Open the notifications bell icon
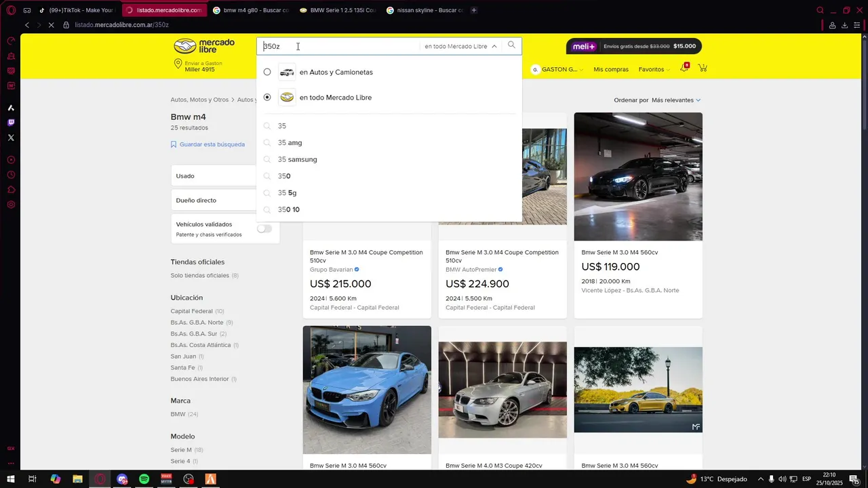The height and width of the screenshot is (488, 868). tap(684, 68)
